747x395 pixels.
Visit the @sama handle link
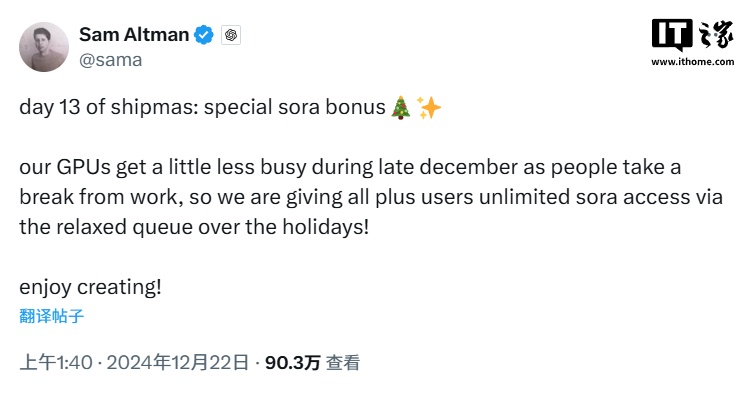[111, 60]
